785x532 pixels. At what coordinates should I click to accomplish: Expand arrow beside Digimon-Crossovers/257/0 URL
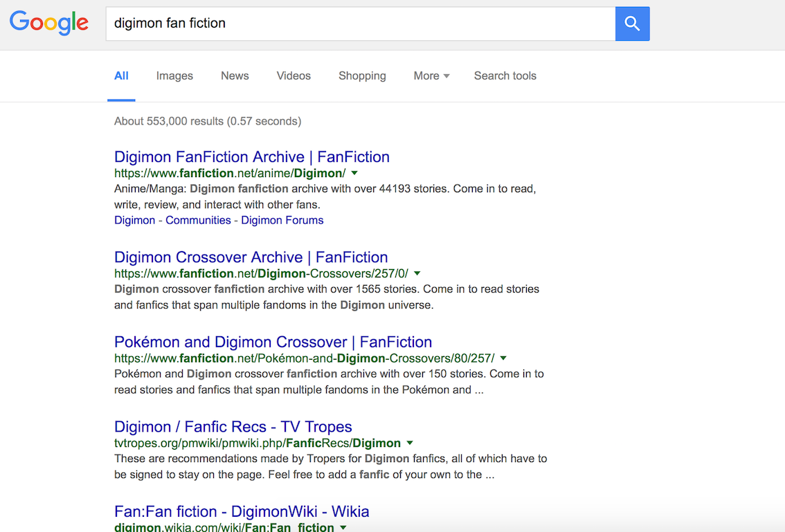tap(417, 273)
